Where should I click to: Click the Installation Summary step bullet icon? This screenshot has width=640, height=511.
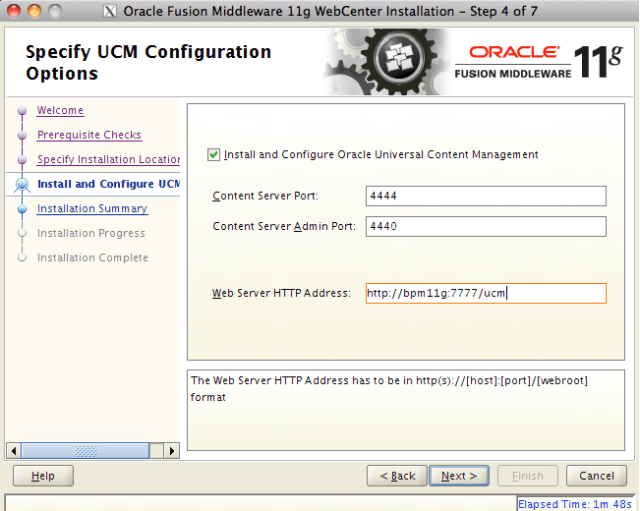tap(21, 209)
